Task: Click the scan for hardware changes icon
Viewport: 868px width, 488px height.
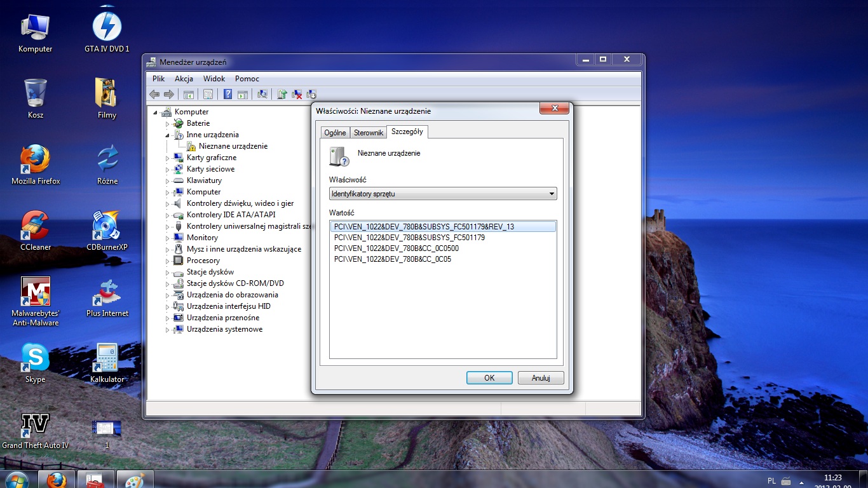Action: pos(262,95)
